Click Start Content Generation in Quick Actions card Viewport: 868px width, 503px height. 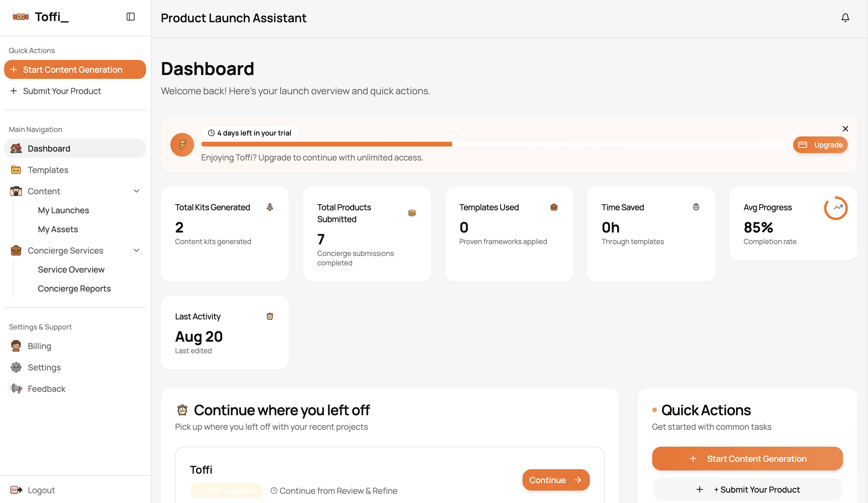point(747,459)
